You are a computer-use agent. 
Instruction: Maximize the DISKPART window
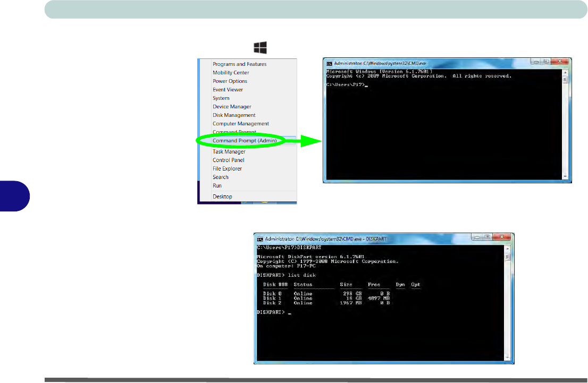click(x=487, y=237)
